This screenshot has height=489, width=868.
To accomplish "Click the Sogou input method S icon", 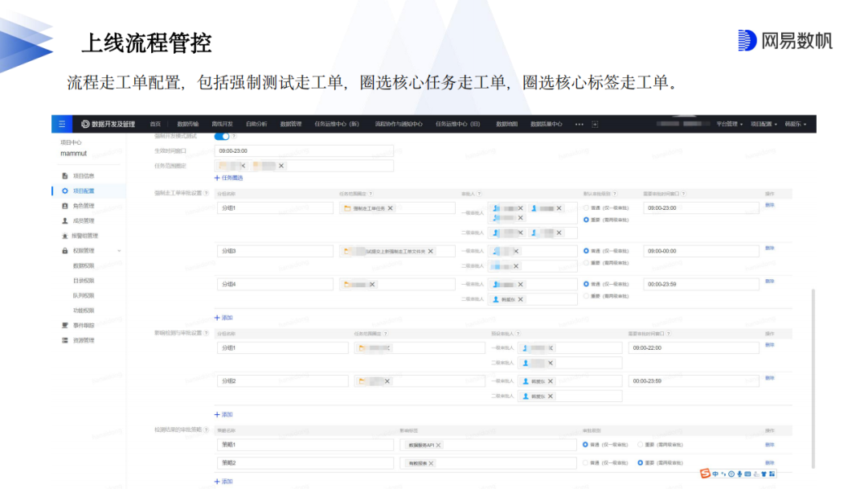I will pyautogui.click(x=705, y=474).
